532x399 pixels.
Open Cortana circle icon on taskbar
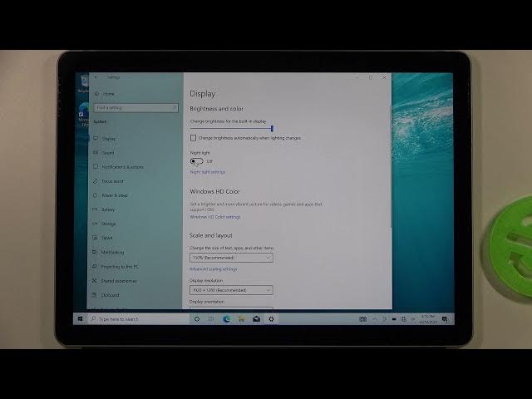click(x=197, y=319)
